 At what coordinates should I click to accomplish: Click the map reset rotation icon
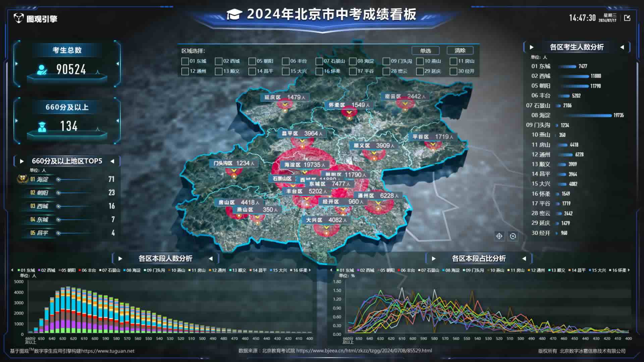click(513, 236)
